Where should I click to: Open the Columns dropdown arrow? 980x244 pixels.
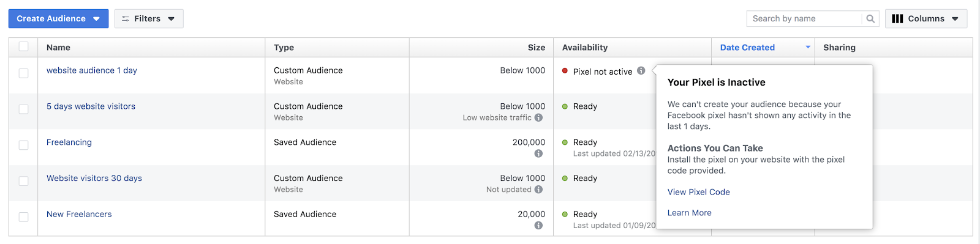tap(955, 19)
